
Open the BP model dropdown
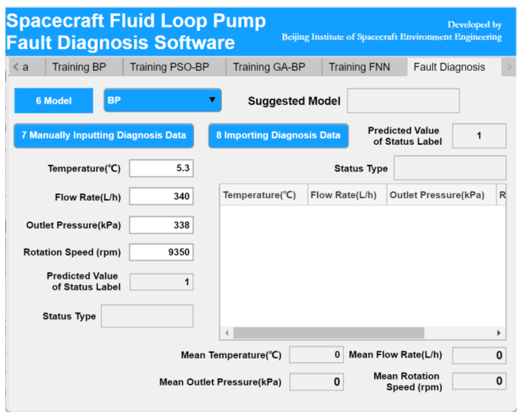click(x=163, y=100)
